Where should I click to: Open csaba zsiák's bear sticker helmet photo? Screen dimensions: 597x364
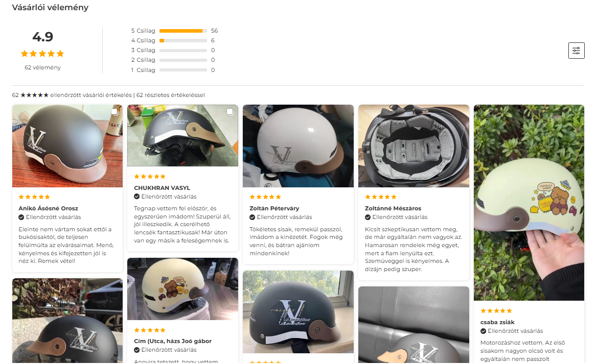pyautogui.click(x=529, y=203)
